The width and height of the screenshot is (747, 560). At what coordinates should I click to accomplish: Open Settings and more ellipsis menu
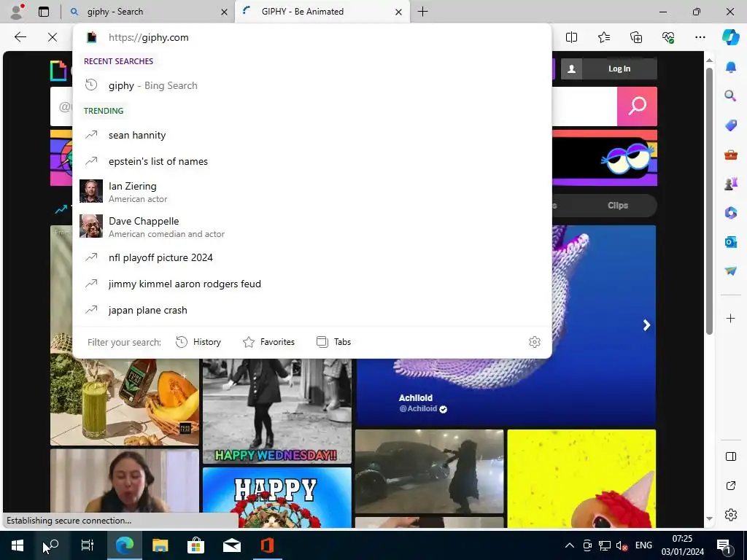700,37
